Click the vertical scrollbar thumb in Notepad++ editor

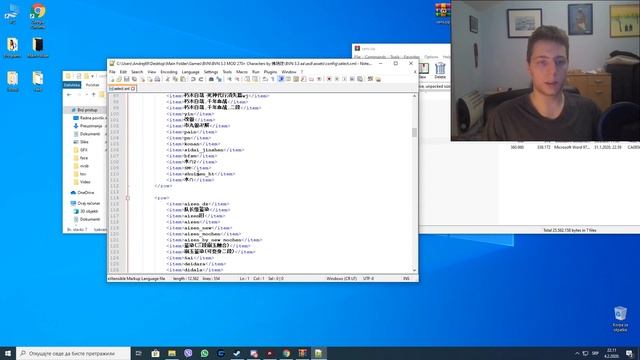[414, 132]
